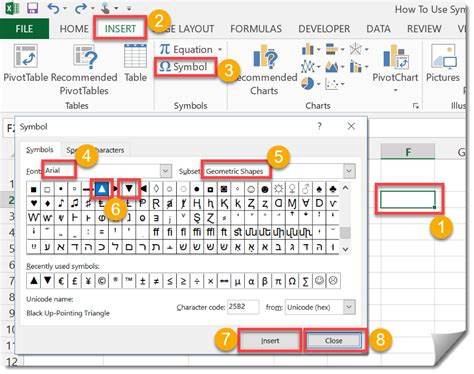Viewport: 474px width, 374px height.
Task: Open the DEVELOPER ribbon tab
Action: [x=324, y=29]
